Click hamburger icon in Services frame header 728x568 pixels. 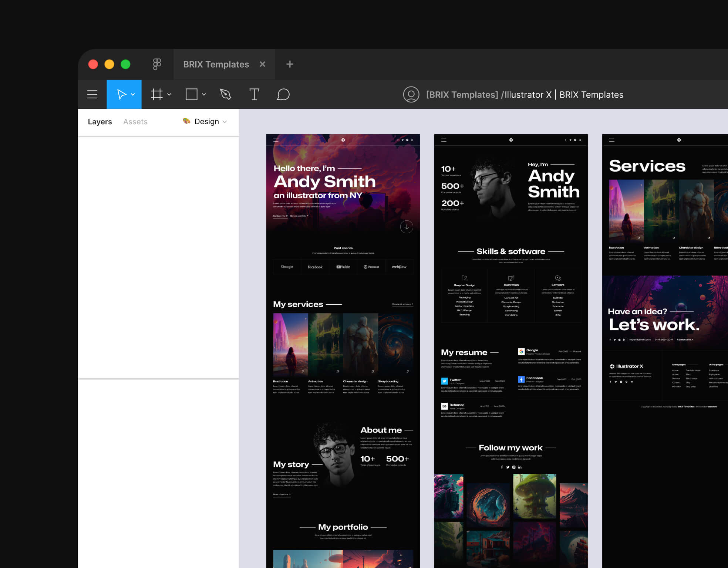point(612,140)
